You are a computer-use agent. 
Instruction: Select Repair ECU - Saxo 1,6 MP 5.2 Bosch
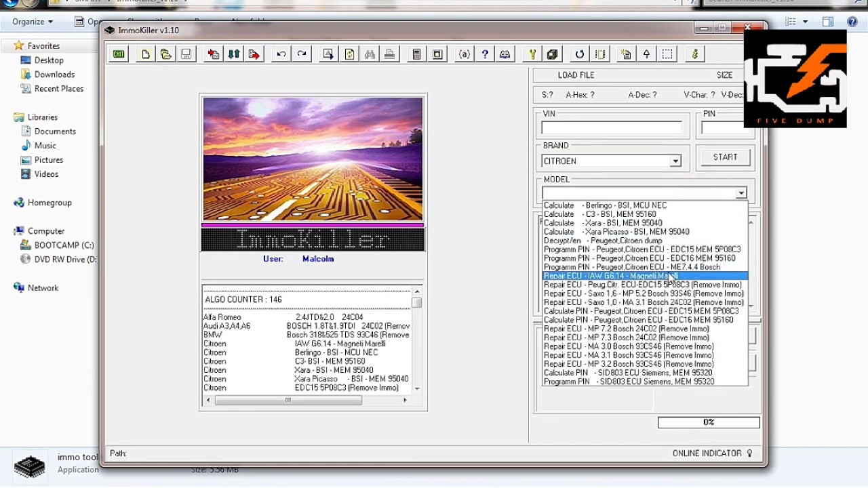point(645,293)
